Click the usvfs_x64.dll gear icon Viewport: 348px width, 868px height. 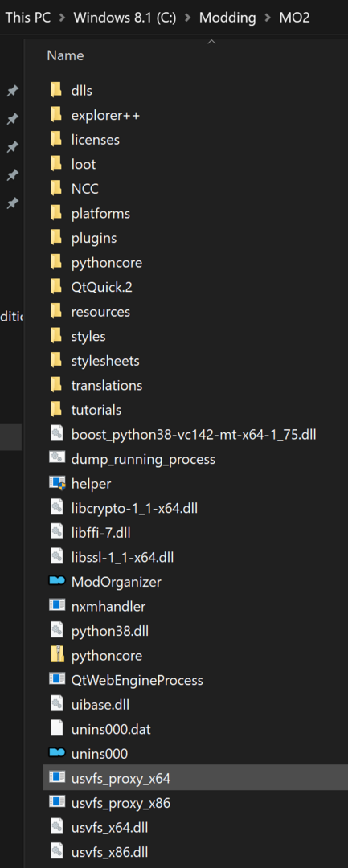[x=57, y=827]
